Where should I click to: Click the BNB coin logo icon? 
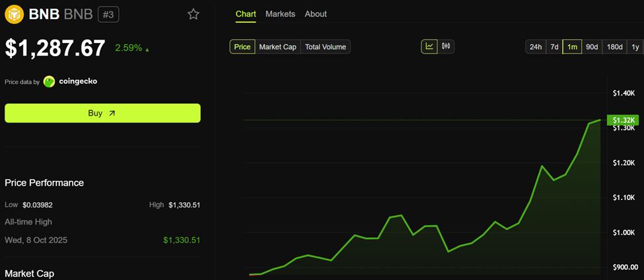tap(15, 15)
